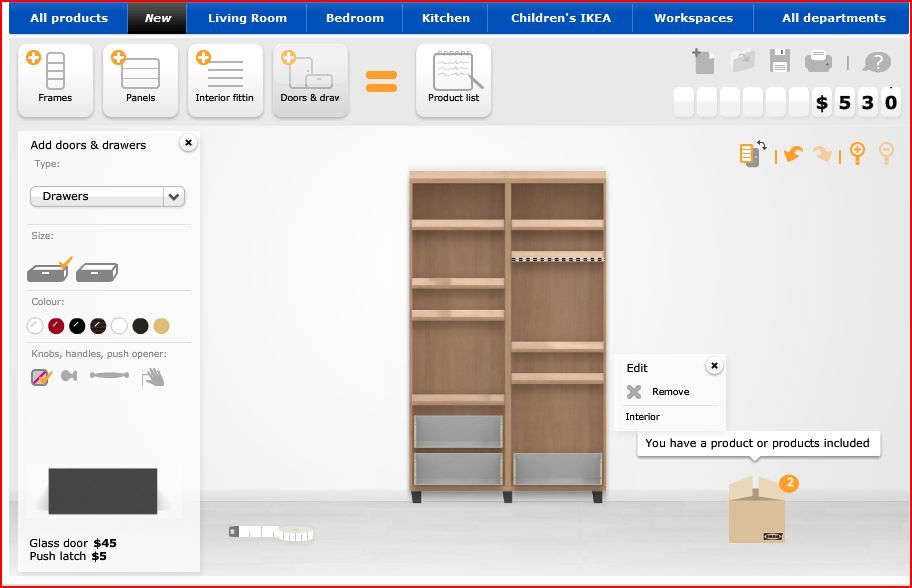Open the Product list
This screenshot has height=588, width=912.
coord(453,80)
